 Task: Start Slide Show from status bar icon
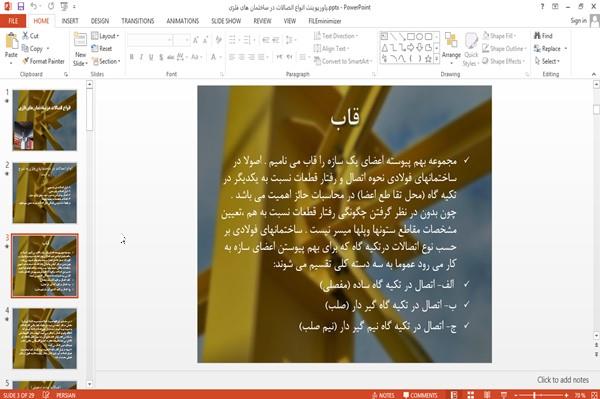[x=504, y=395]
